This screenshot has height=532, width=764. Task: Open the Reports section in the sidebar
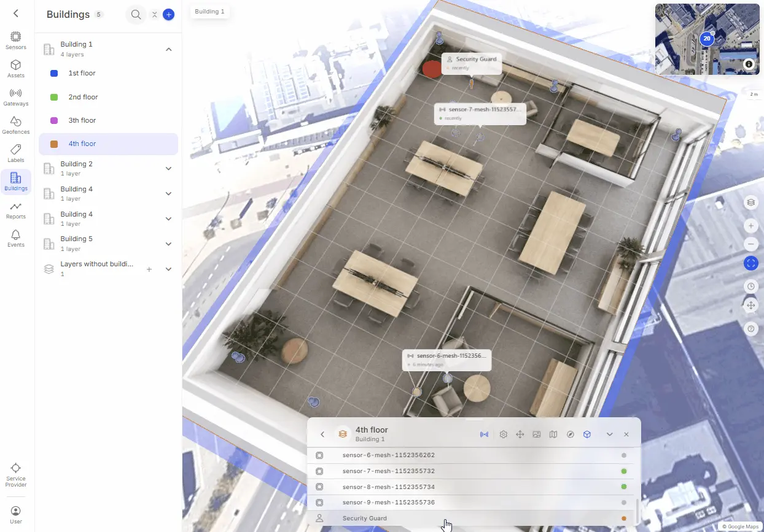coord(16,210)
